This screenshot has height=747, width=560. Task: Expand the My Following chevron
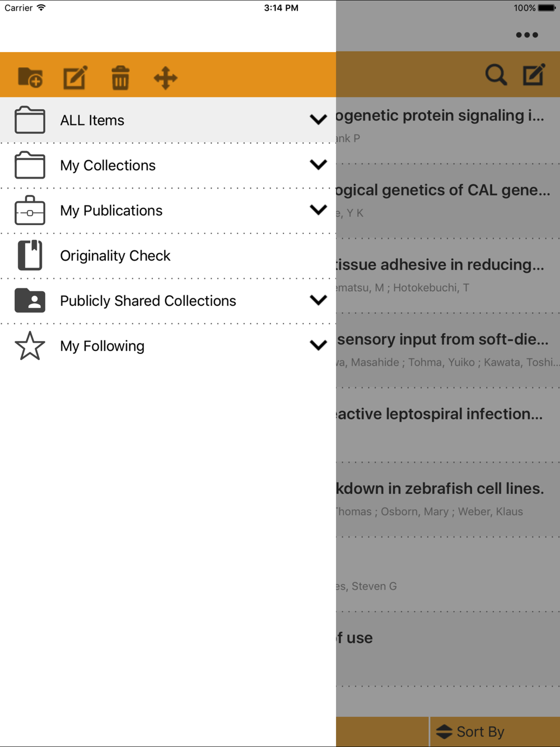click(x=318, y=346)
